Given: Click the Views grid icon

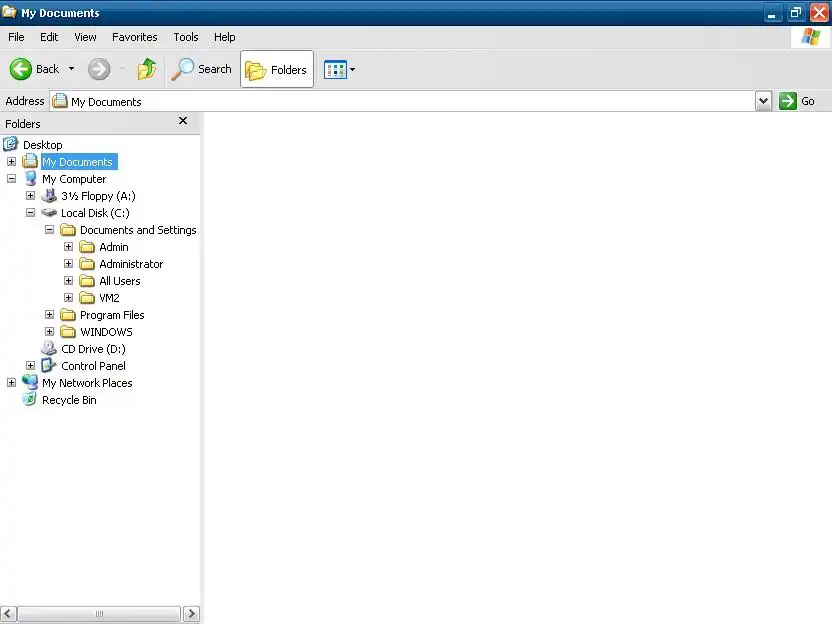Looking at the screenshot, I should [x=335, y=70].
